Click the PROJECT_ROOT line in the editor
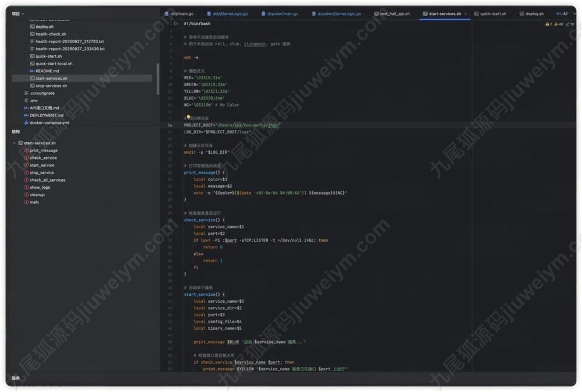The image size is (582, 392). [x=232, y=125]
